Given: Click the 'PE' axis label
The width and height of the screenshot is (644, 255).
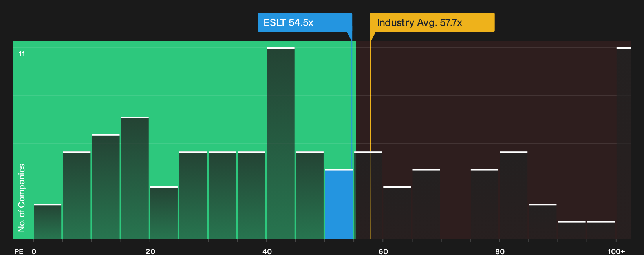Looking at the screenshot, I should tap(19, 251).
